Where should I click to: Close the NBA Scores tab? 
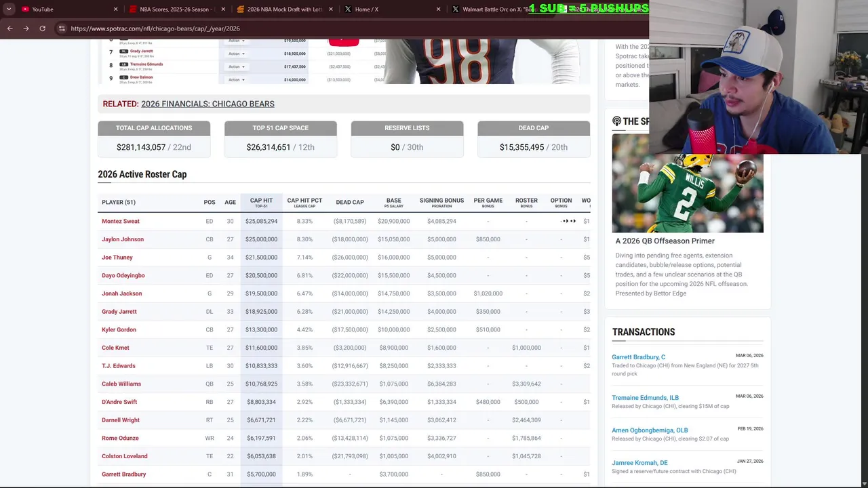pos(223,9)
